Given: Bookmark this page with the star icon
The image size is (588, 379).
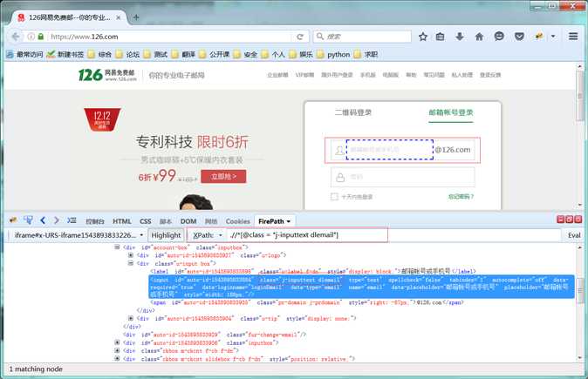Looking at the screenshot, I should click(x=423, y=37).
